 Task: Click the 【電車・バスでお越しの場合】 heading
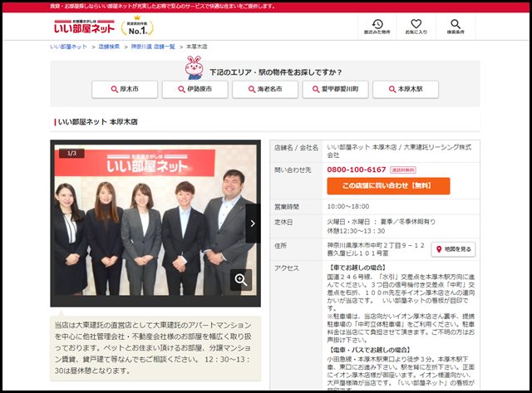coord(369,350)
